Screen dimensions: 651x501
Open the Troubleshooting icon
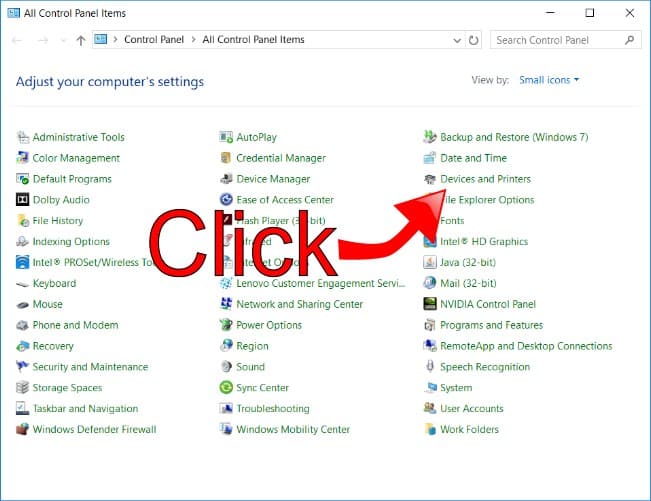[x=227, y=409]
